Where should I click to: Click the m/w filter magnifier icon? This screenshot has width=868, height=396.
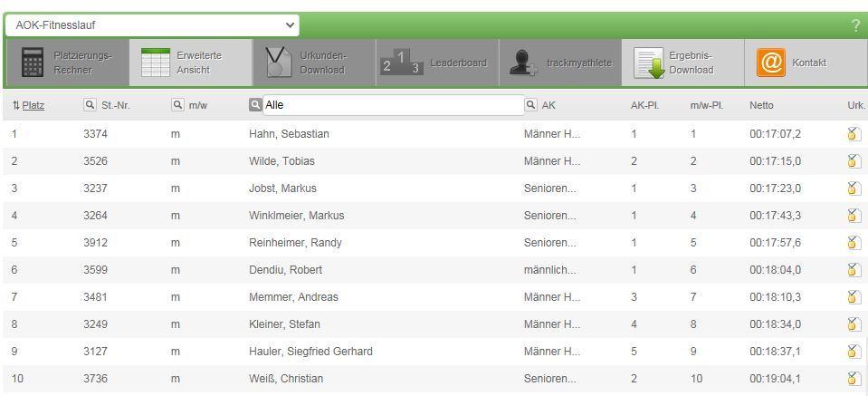tap(177, 105)
